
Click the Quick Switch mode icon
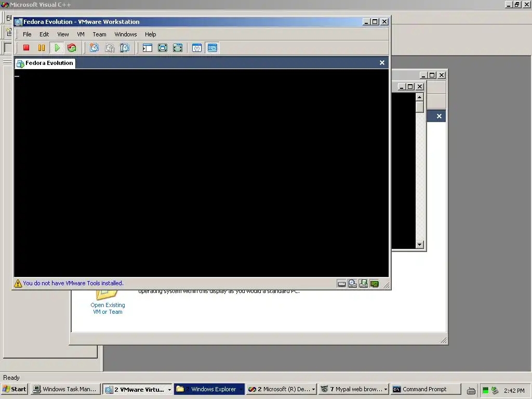[163, 48]
